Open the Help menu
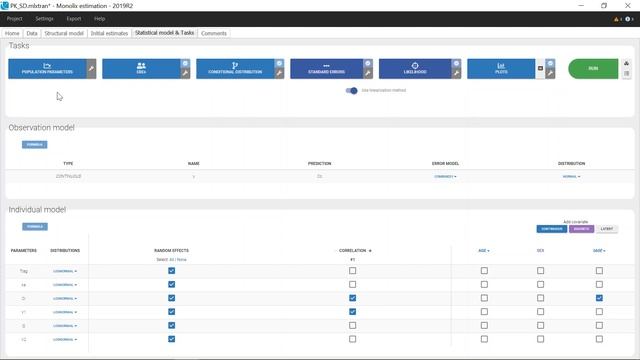This screenshot has height=360, width=640. click(x=99, y=19)
